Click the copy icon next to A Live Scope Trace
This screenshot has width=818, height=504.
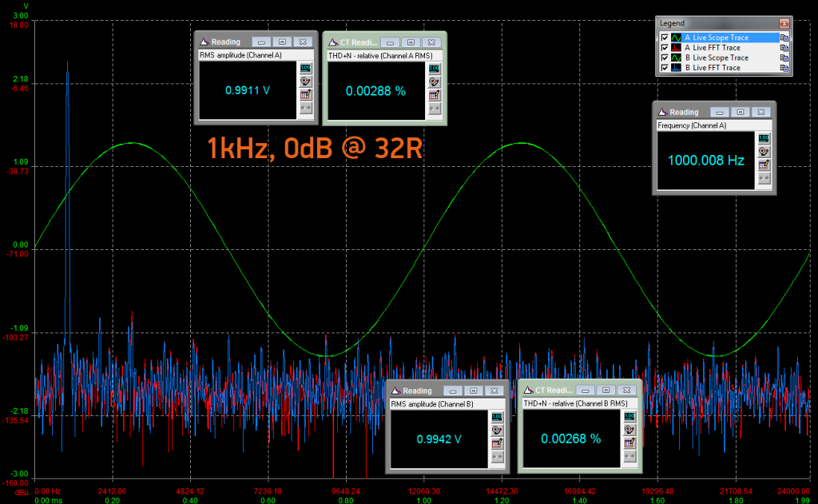[x=786, y=38]
